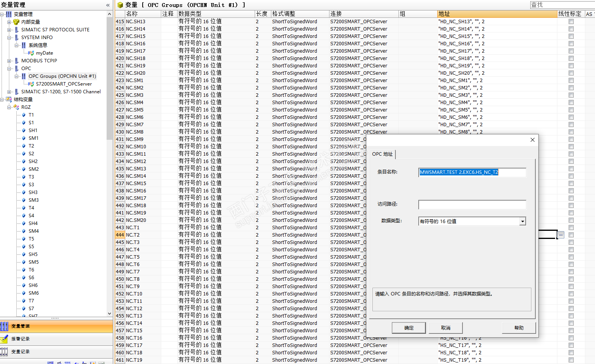
Task: Open 帮助 in the OPC dialog
Action: [x=519, y=328]
